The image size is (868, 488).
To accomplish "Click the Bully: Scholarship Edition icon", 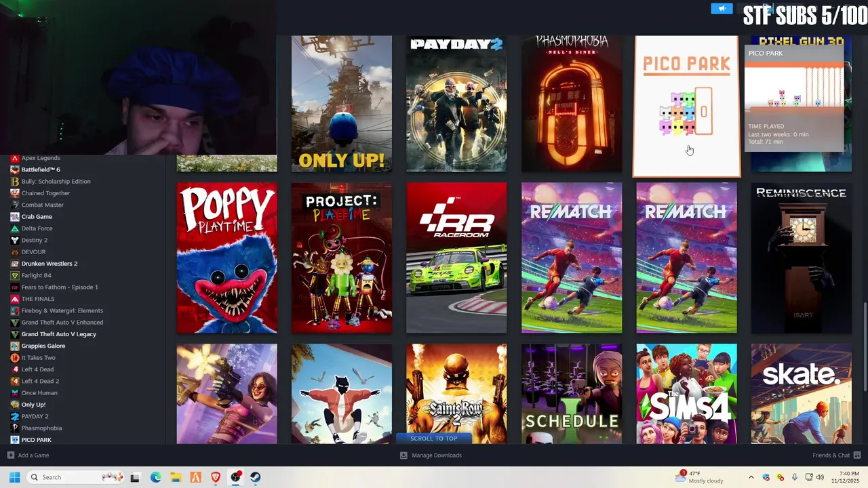I will pos(15,181).
